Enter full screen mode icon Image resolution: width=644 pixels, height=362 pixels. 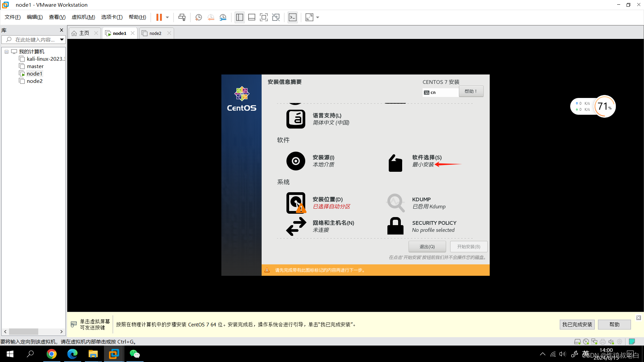tap(264, 17)
